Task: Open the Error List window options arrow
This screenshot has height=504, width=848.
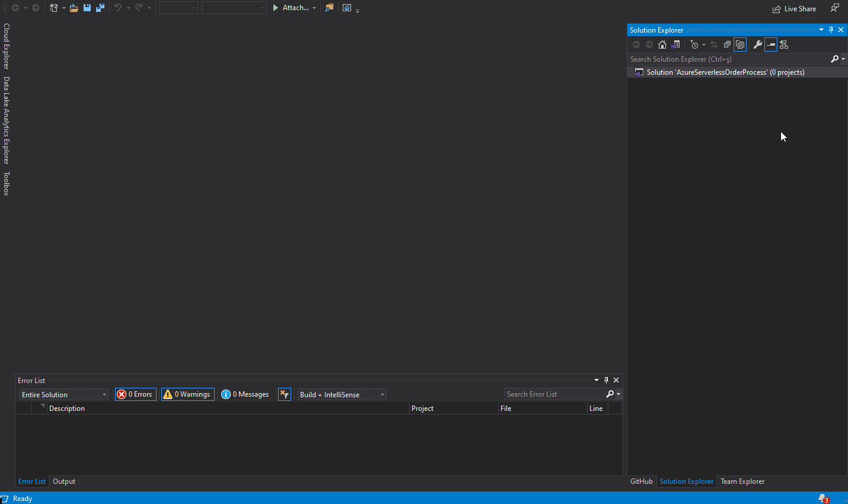Action: click(x=597, y=380)
